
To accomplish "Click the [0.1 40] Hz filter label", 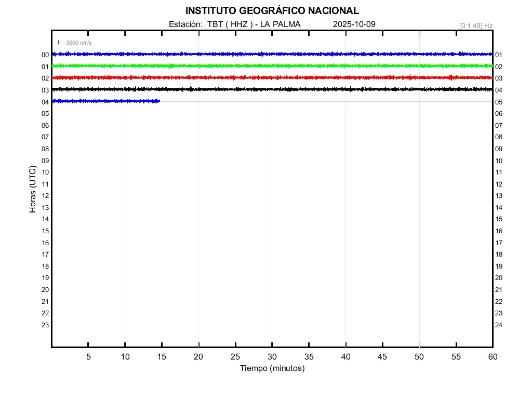I will [x=475, y=25].
